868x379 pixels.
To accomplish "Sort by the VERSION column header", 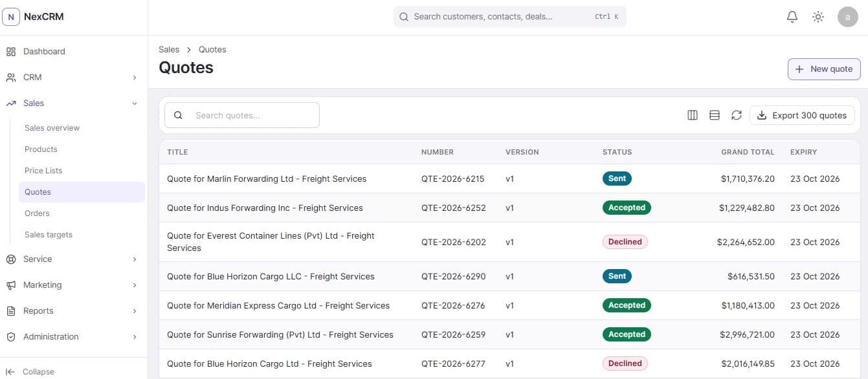I will tap(522, 152).
